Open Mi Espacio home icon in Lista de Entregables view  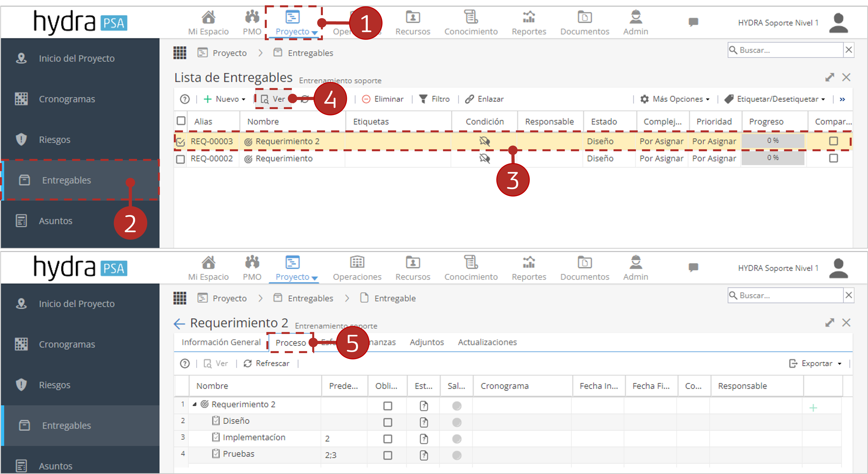tap(208, 17)
